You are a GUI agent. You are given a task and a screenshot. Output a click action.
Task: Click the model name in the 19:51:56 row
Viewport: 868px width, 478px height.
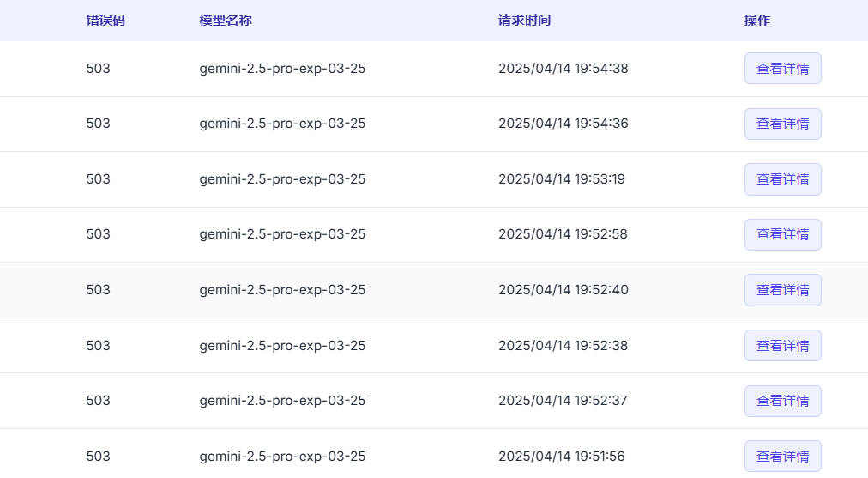282,457
